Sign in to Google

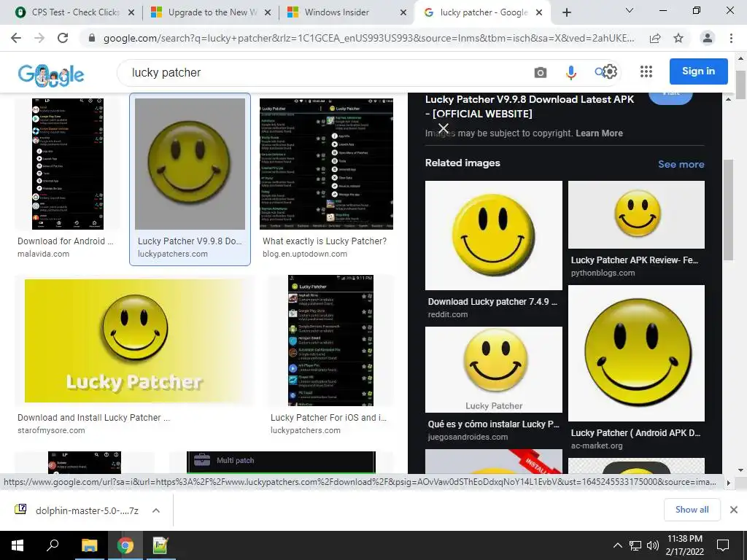click(698, 71)
